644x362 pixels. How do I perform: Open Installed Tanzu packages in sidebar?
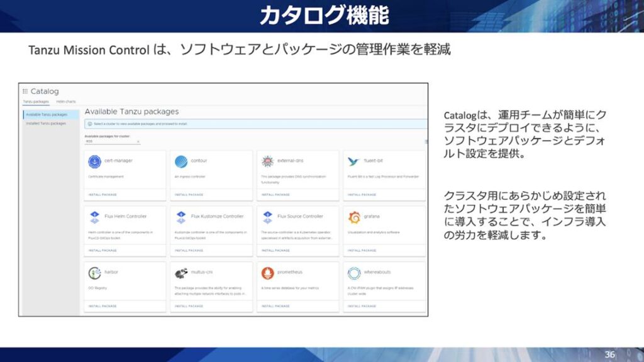(46, 123)
